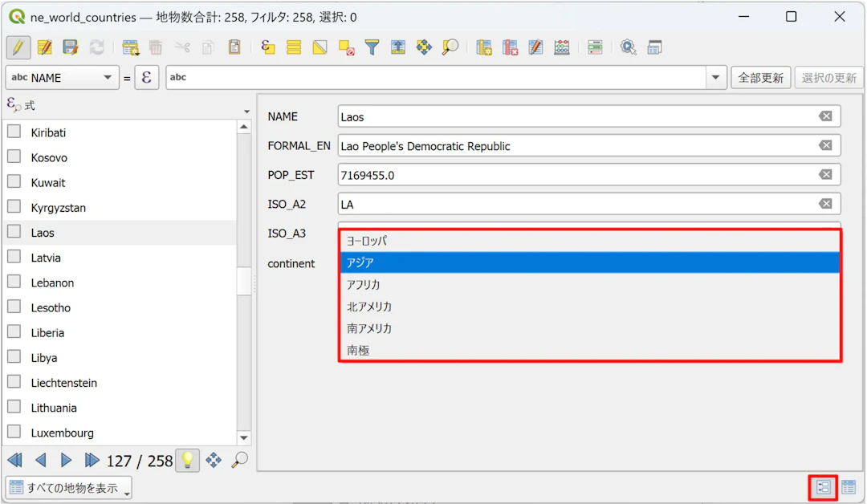
Task: Pan map to the selected rows
Action: click(x=424, y=47)
